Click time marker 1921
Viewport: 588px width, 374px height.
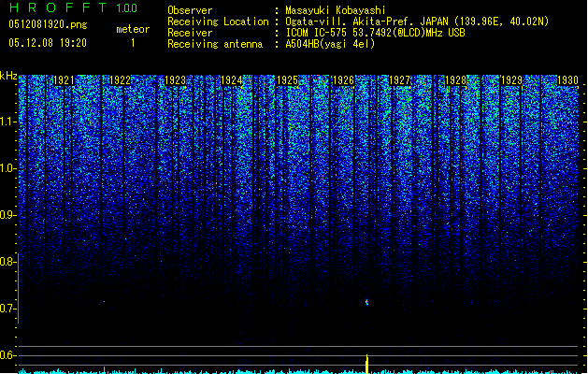click(x=64, y=80)
